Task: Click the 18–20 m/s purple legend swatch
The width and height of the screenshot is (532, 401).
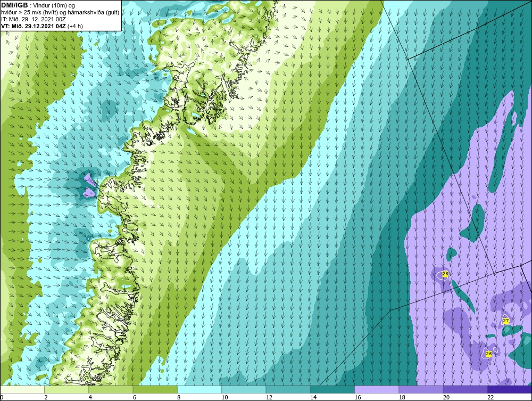Action: 421,389
